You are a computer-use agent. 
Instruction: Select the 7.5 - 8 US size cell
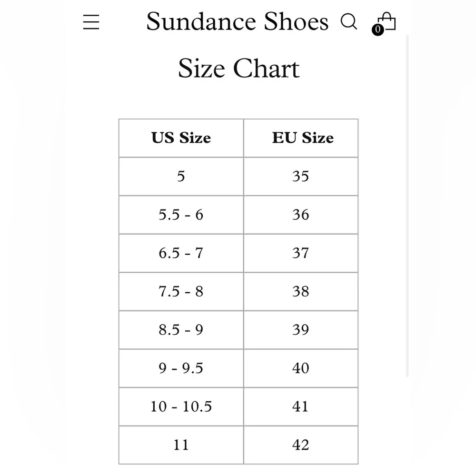click(181, 291)
